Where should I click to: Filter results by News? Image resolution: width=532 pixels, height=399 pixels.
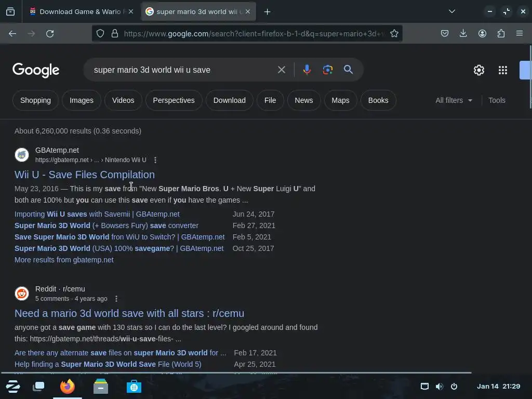pyautogui.click(x=303, y=100)
